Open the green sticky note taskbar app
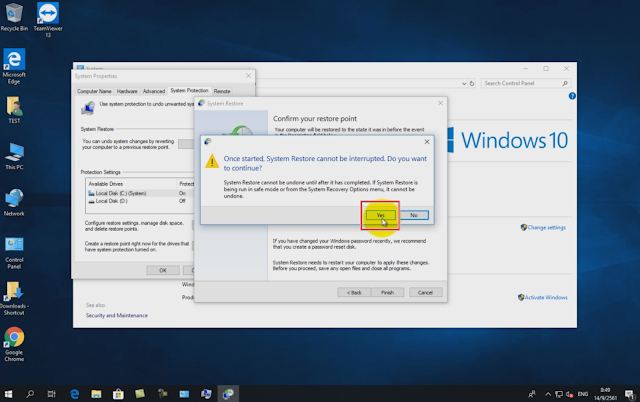640x402 pixels. pyautogui.click(x=140, y=394)
